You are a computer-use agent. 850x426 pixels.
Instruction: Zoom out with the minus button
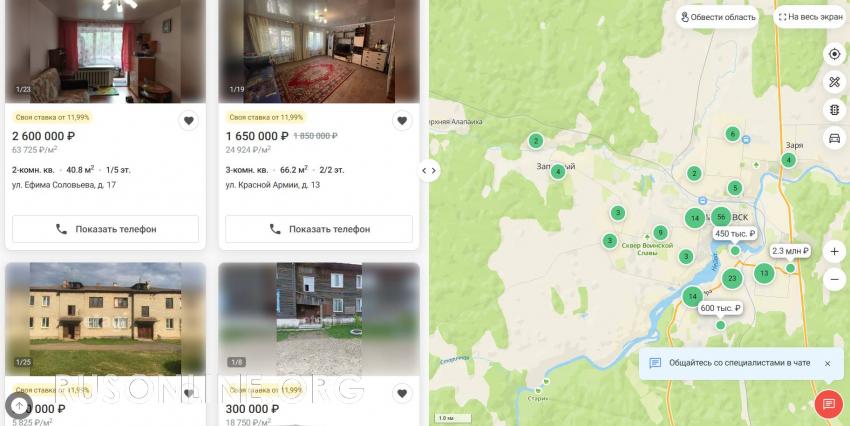834,279
